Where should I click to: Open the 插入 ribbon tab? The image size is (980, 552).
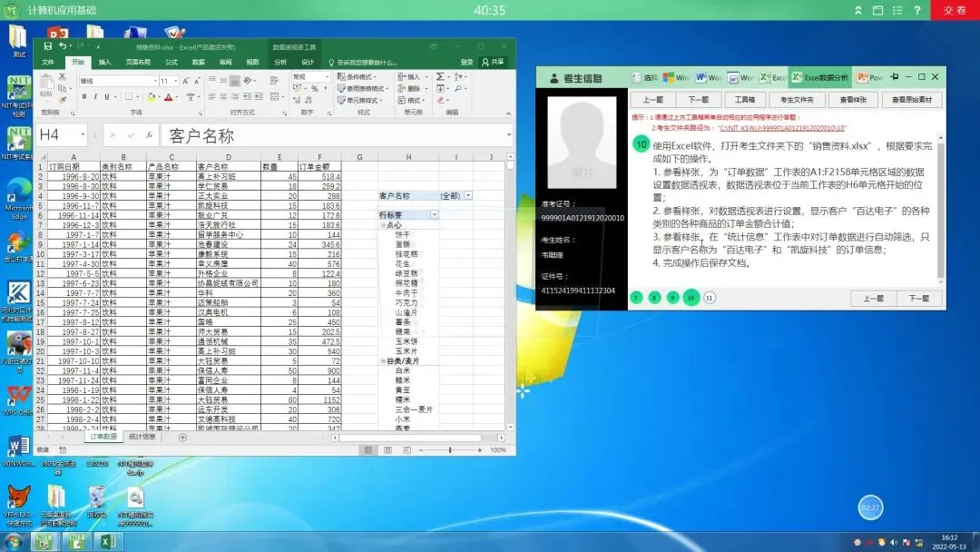[105, 62]
